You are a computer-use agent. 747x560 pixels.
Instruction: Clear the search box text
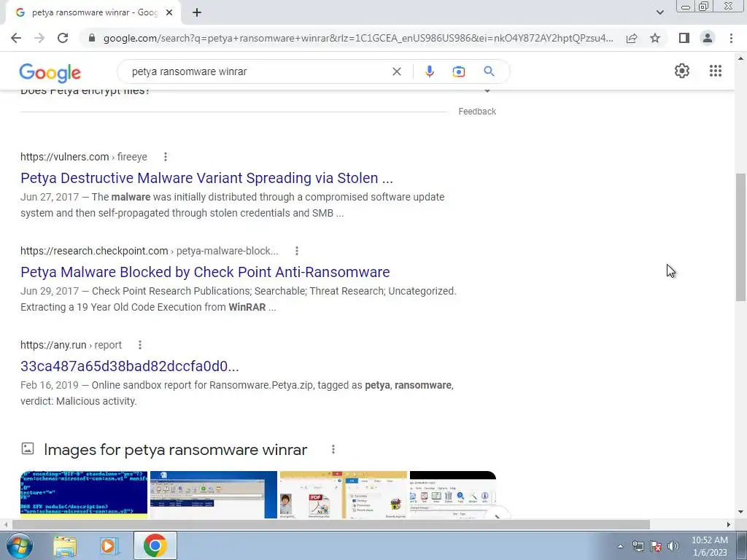(396, 71)
